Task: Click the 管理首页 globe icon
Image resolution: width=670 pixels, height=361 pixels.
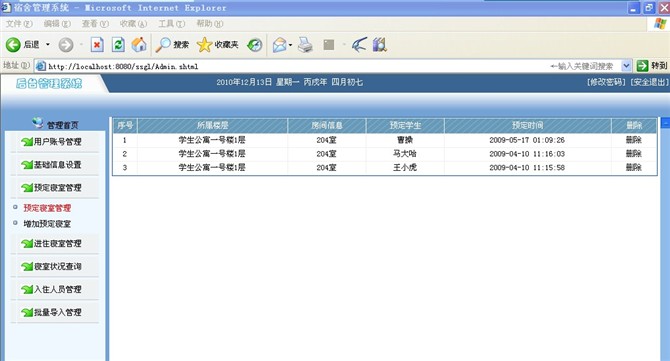Action: pyautogui.click(x=38, y=123)
